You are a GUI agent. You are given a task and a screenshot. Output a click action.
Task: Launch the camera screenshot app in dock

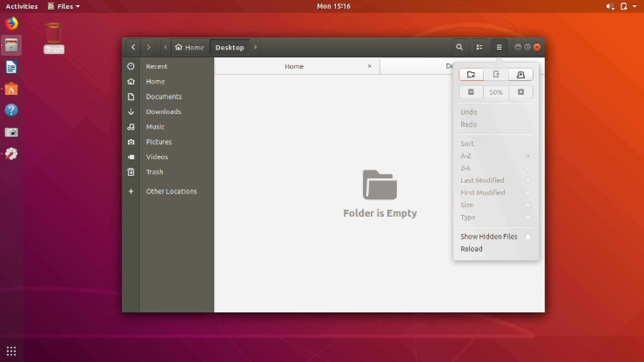tap(11, 132)
